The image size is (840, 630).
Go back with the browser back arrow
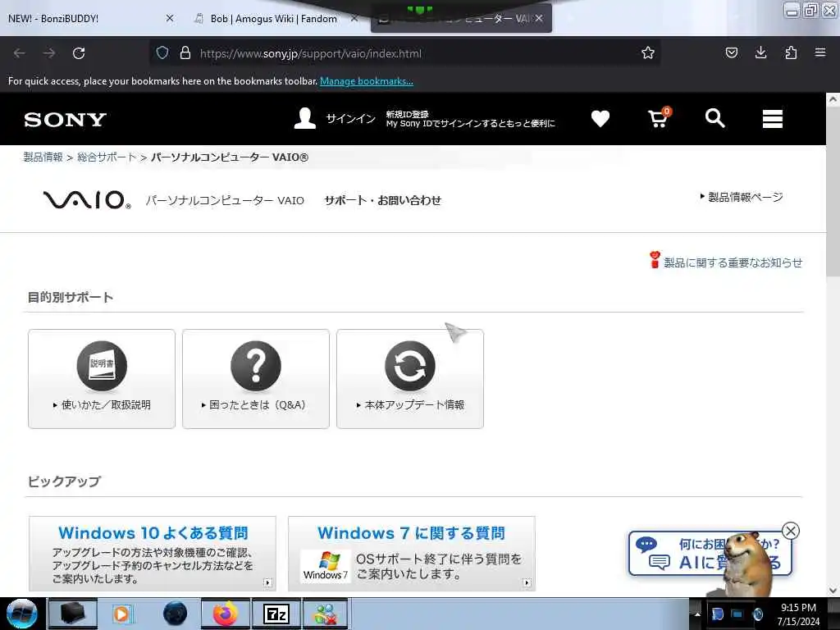point(20,53)
